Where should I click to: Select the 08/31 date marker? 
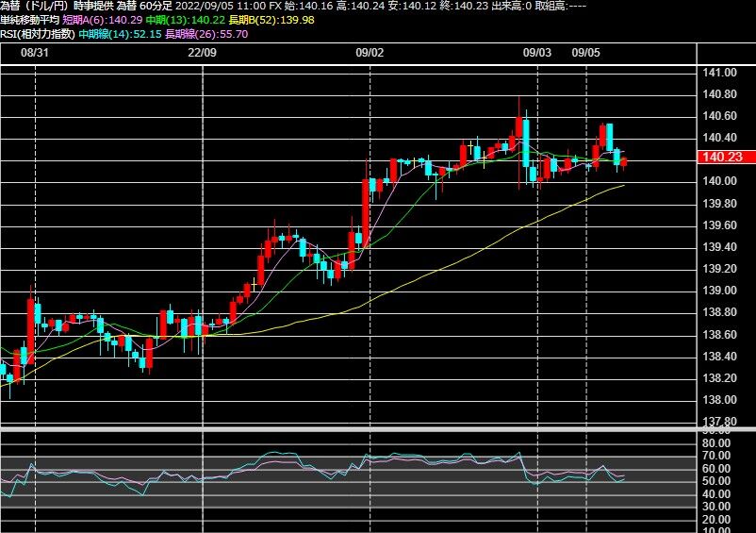[x=35, y=53]
